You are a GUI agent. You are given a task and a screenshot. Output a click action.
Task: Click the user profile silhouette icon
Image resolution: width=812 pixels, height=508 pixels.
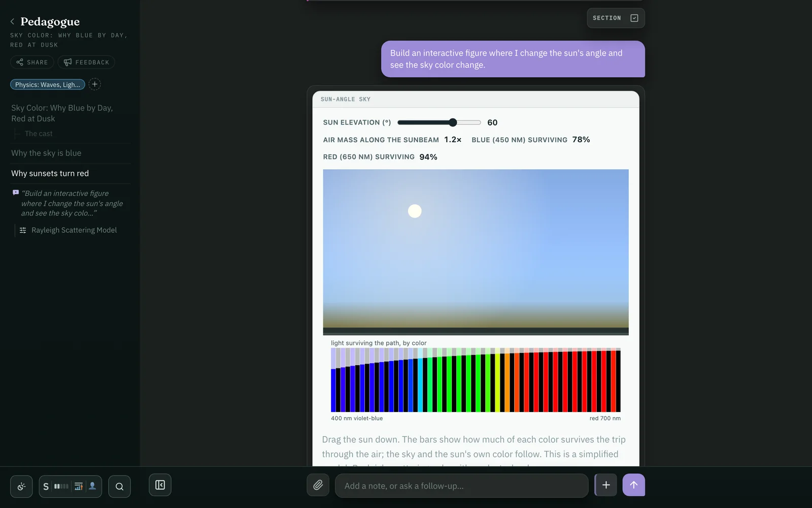coord(92,486)
